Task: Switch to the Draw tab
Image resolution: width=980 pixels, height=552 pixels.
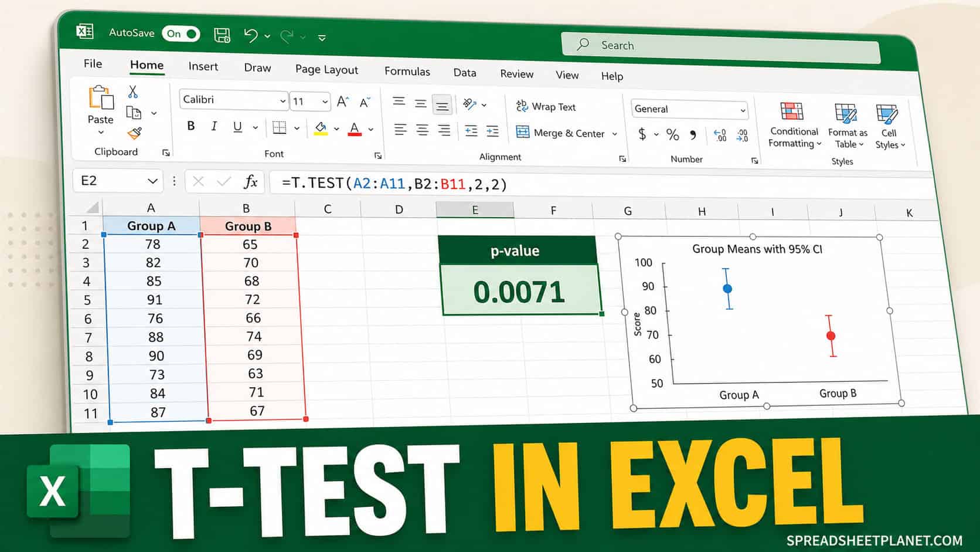Action: tap(257, 67)
